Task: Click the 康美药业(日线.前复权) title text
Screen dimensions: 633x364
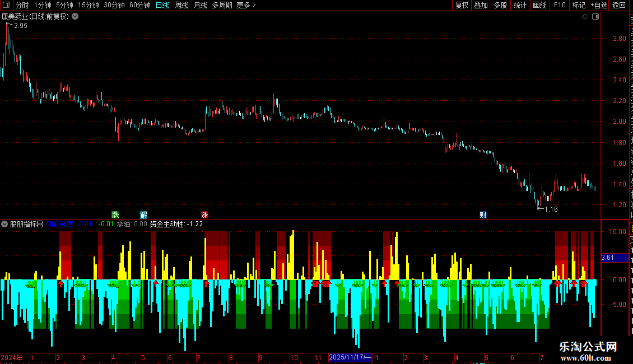Action: coord(35,17)
